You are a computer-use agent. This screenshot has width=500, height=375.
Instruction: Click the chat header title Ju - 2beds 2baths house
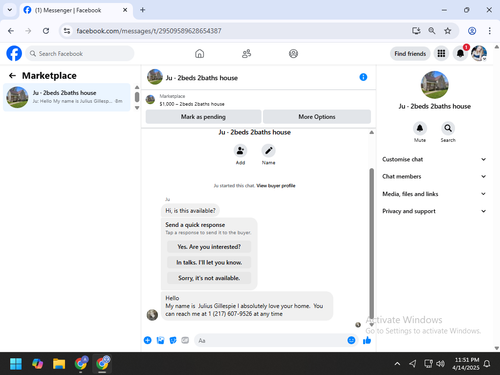pyautogui.click(x=202, y=78)
